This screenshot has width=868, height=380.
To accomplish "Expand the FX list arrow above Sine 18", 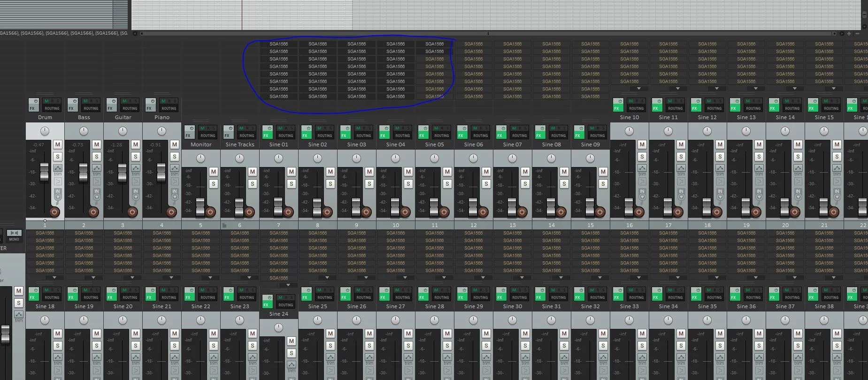I will [54, 277].
